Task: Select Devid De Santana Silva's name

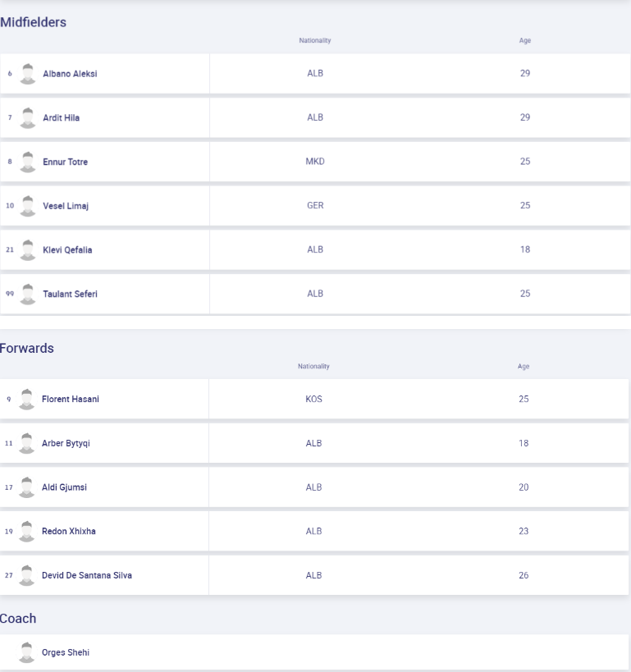Action: [x=86, y=575]
